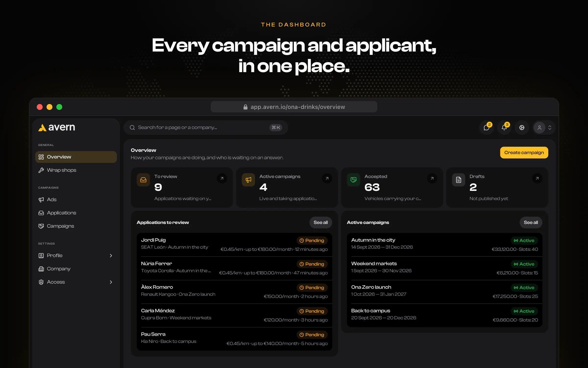Click the Pending badge for Jordi Puig
This screenshot has width=588, height=368.
coord(312,241)
